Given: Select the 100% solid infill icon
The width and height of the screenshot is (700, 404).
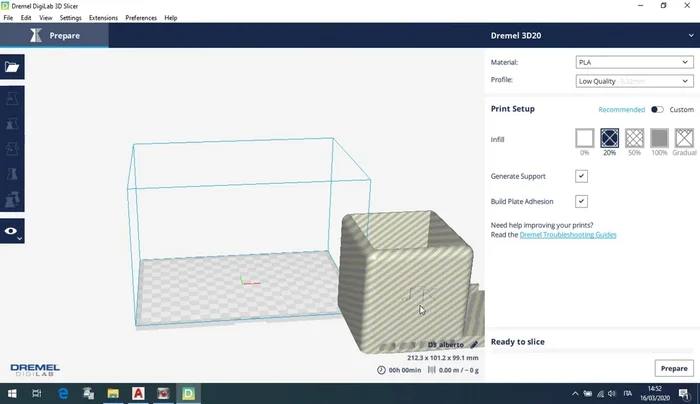Looking at the screenshot, I should 660,138.
